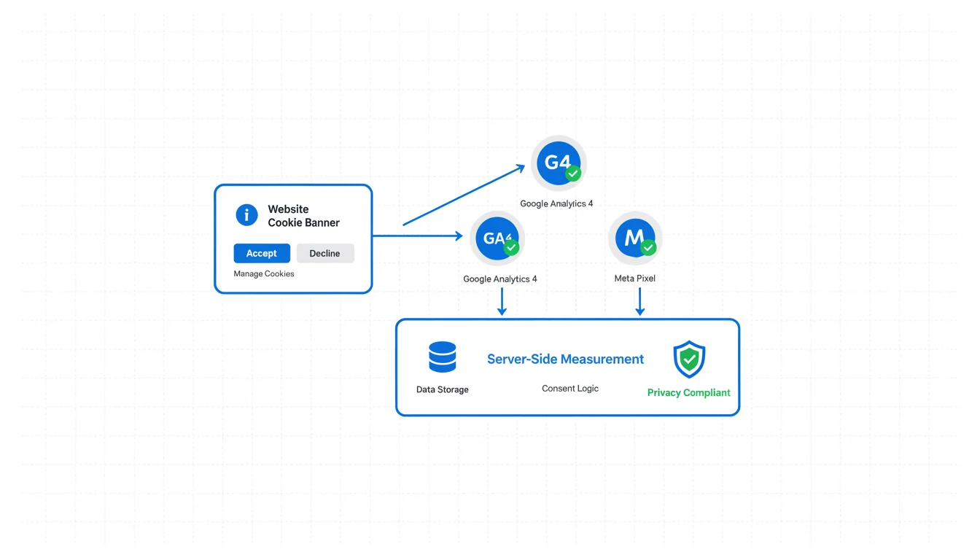Click the down arrow below Meta Pixel
The image size is (980, 560).
tap(639, 301)
